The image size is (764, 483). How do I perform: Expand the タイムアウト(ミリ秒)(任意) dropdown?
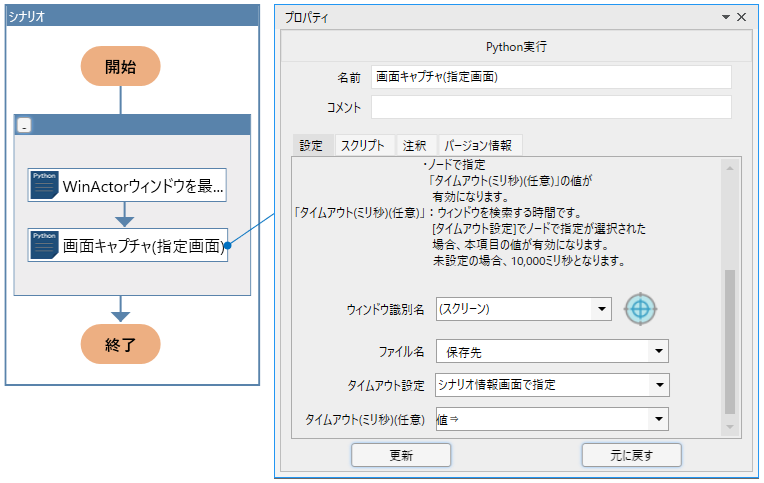click(657, 420)
